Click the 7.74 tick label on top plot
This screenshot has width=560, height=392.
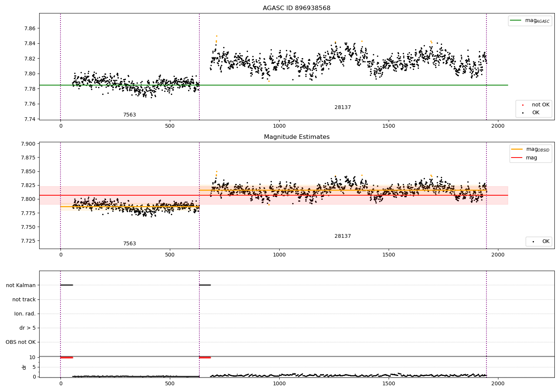[30, 119]
